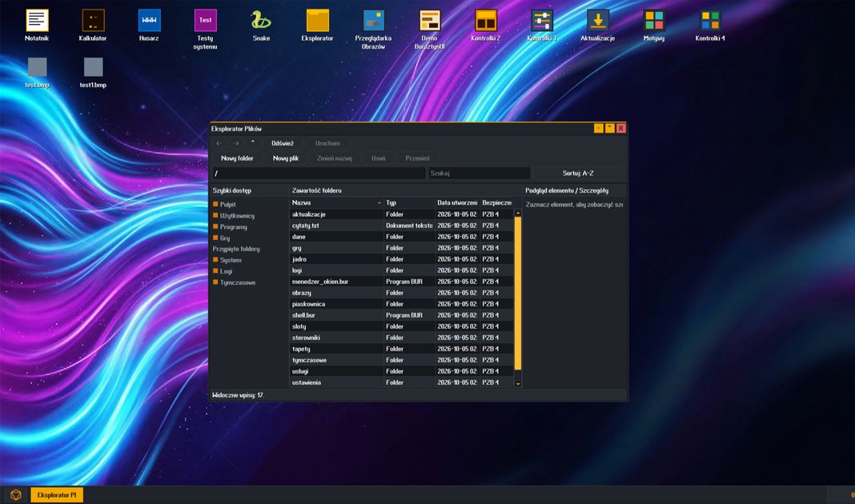Open Użytkownicy in quick access
The image size is (855, 504).
(x=234, y=216)
